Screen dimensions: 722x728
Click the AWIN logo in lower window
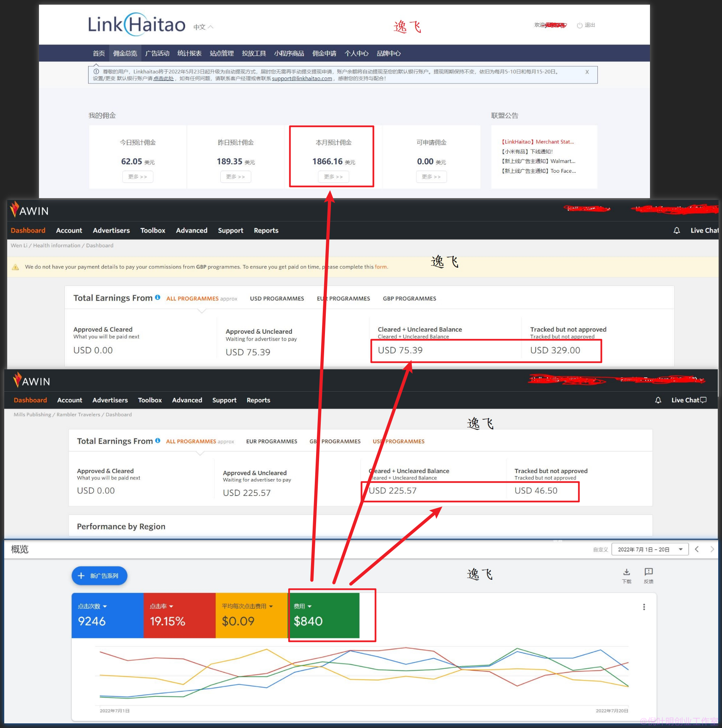(31, 381)
